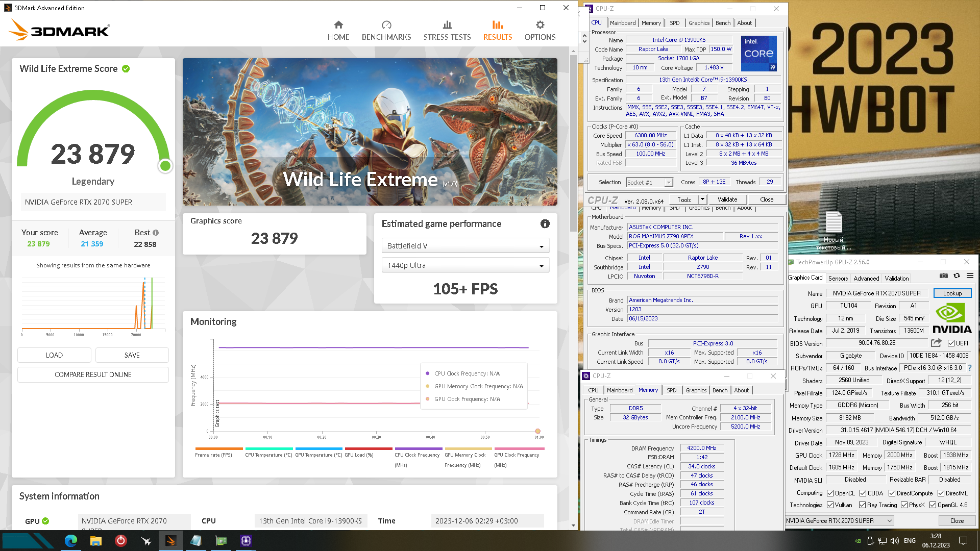Toggle the Vulkan checkbox in GPU-Z
The image size is (980, 551).
[x=830, y=505]
